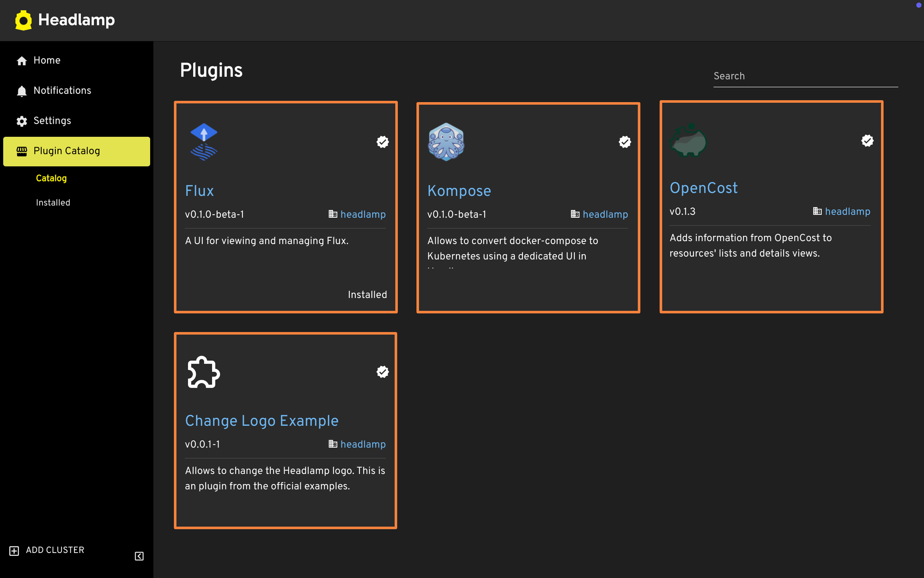This screenshot has width=924, height=578.
Task: Click version v0.1.0-beta-1 on Kompose card
Action: tap(456, 215)
